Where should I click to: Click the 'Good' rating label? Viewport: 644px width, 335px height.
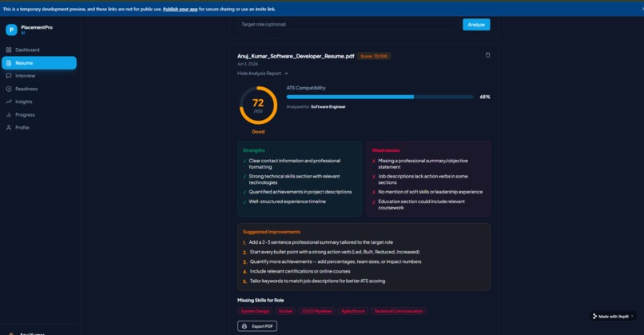[258, 132]
